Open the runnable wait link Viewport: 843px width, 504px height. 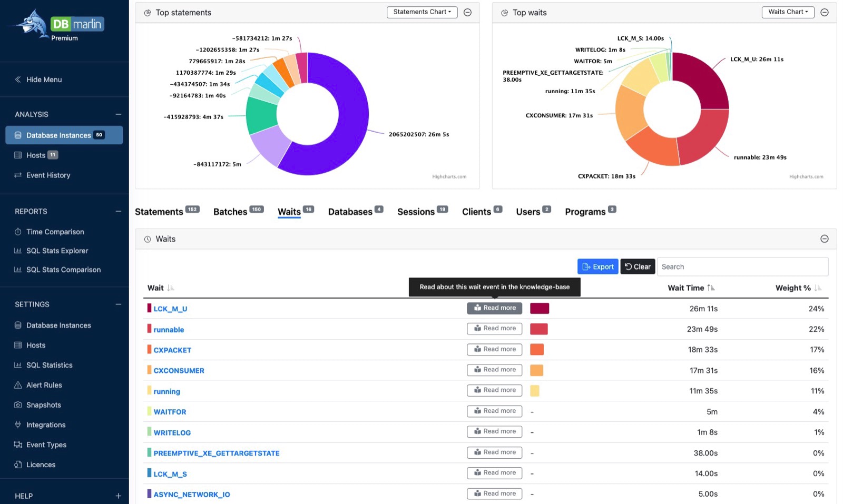click(x=169, y=330)
